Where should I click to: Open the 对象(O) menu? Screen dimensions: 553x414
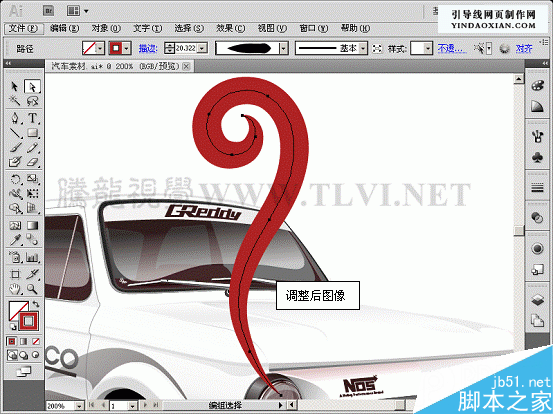tap(106, 28)
